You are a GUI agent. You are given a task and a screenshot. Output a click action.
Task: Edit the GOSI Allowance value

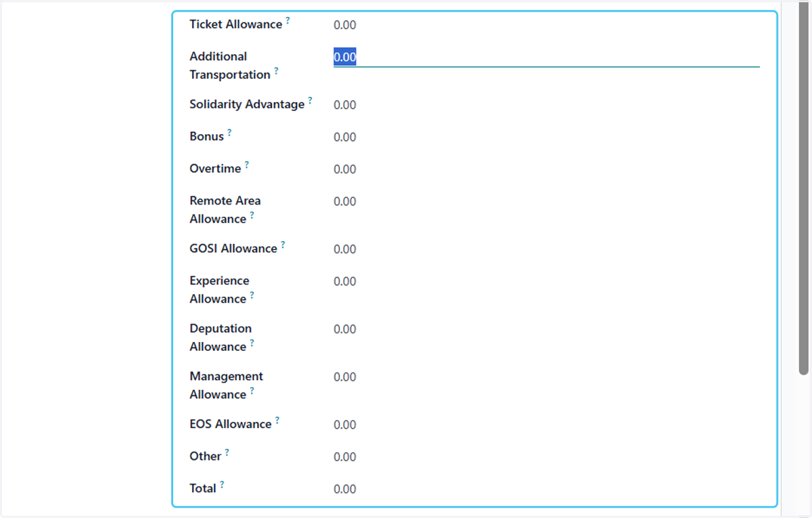(x=344, y=249)
